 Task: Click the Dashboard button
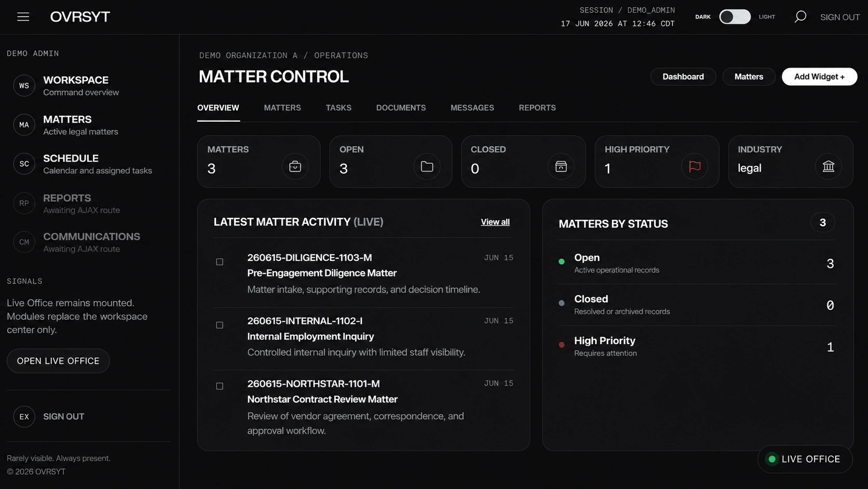(683, 77)
